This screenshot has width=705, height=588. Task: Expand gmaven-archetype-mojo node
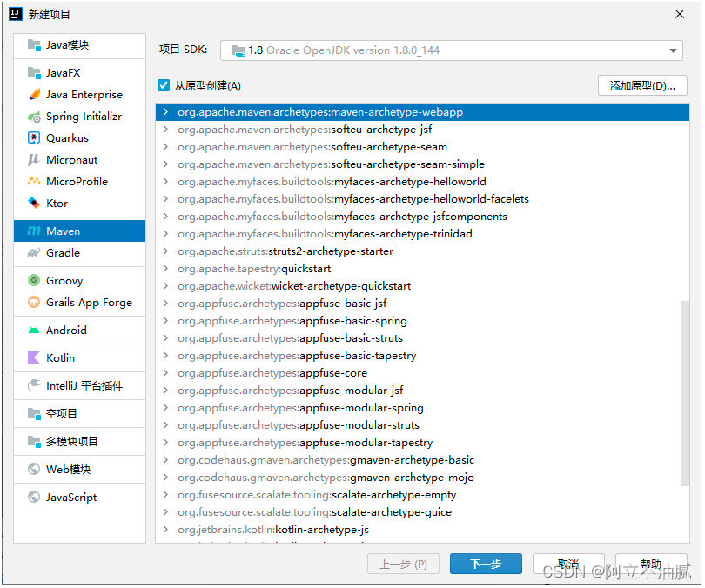click(166, 478)
